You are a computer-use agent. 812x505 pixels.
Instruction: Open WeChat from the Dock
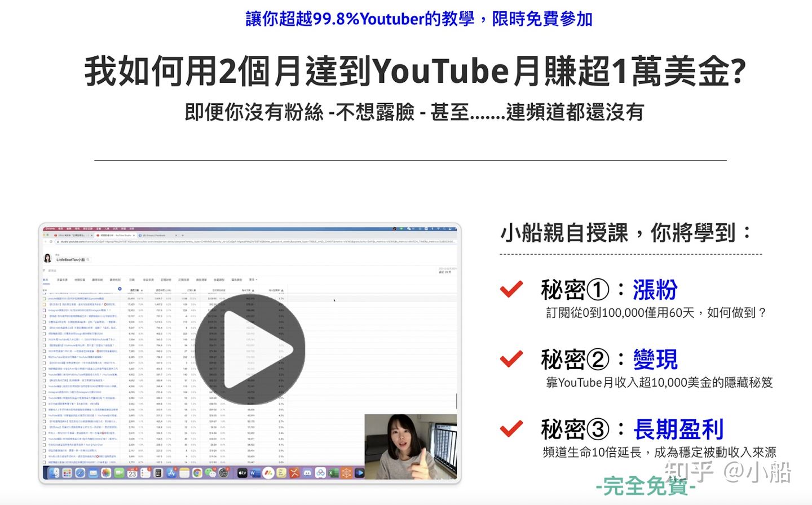point(210,472)
